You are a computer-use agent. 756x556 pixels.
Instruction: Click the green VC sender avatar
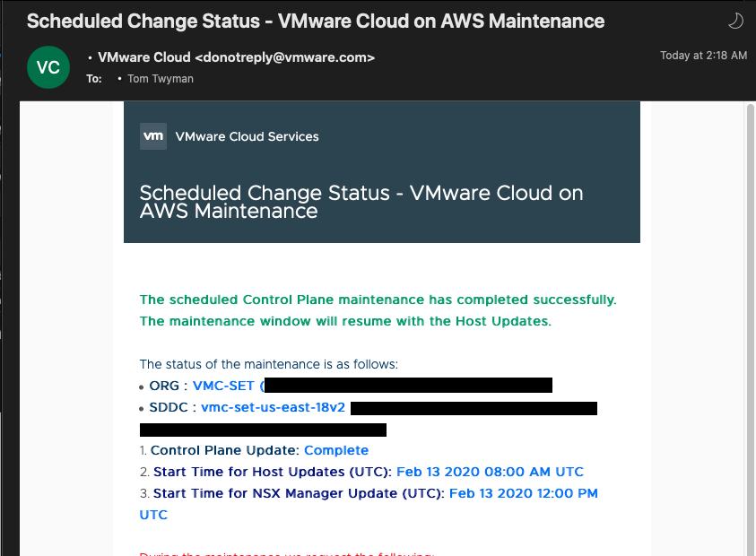pyautogui.click(x=48, y=68)
